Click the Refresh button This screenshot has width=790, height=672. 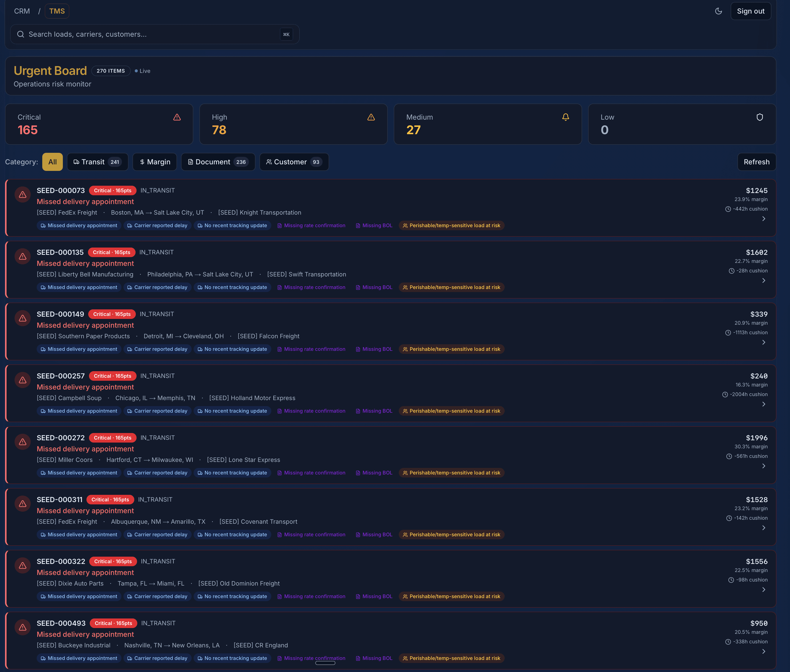pos(757,162)
